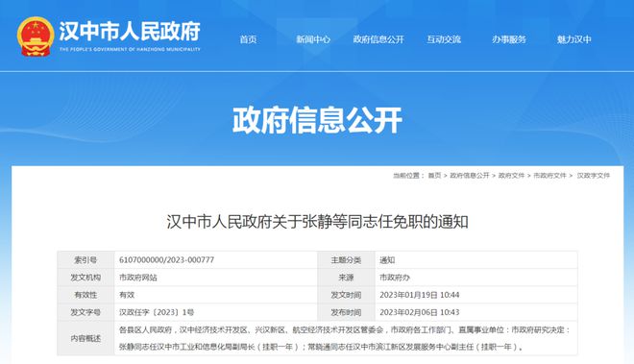Click the 市政府网站 value cell
Image resolution: width=634 pixels, height=364 pixels.
(x=216, y=278)
